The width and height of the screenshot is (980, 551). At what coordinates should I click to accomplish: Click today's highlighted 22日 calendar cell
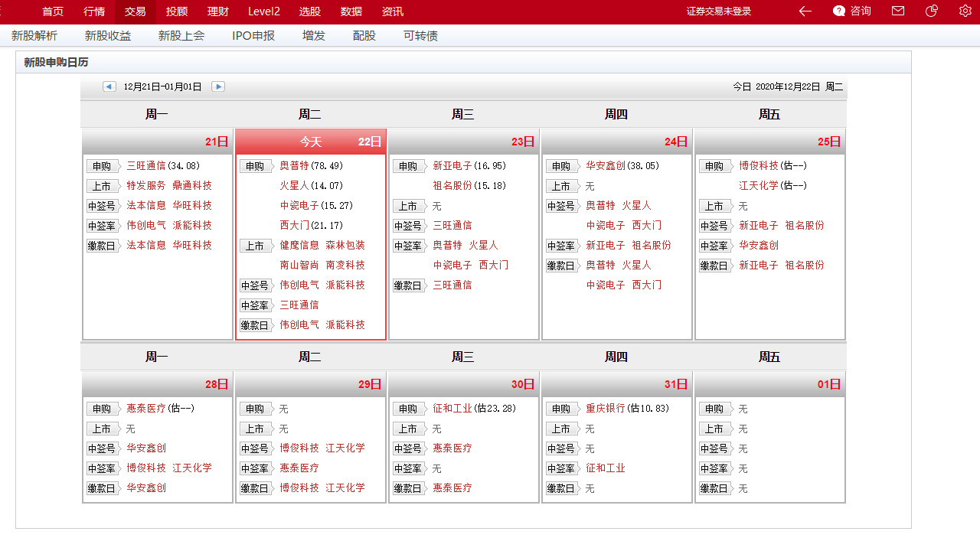(309, 142)
